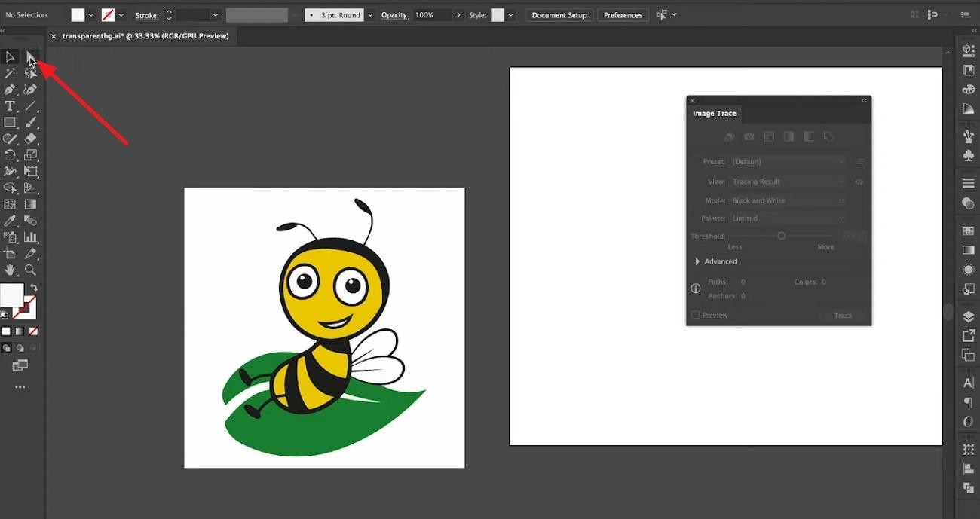Screen dimensions: 980x519
Task: Enable Draw Behind mode
Action: tap(20, 348)
